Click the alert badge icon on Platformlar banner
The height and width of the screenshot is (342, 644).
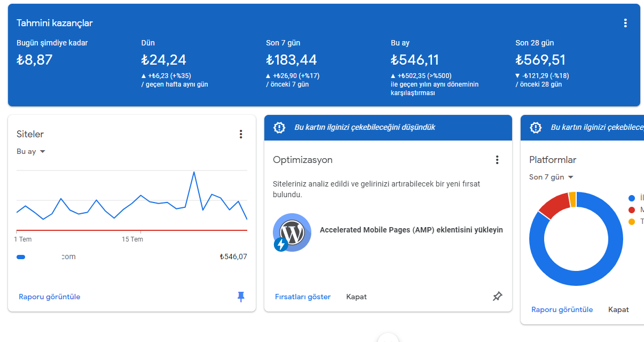(536, 128)
